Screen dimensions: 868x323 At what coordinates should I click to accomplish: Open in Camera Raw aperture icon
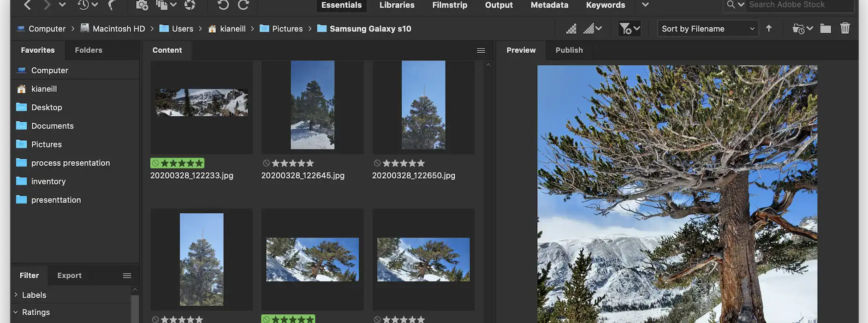[190, 5]
